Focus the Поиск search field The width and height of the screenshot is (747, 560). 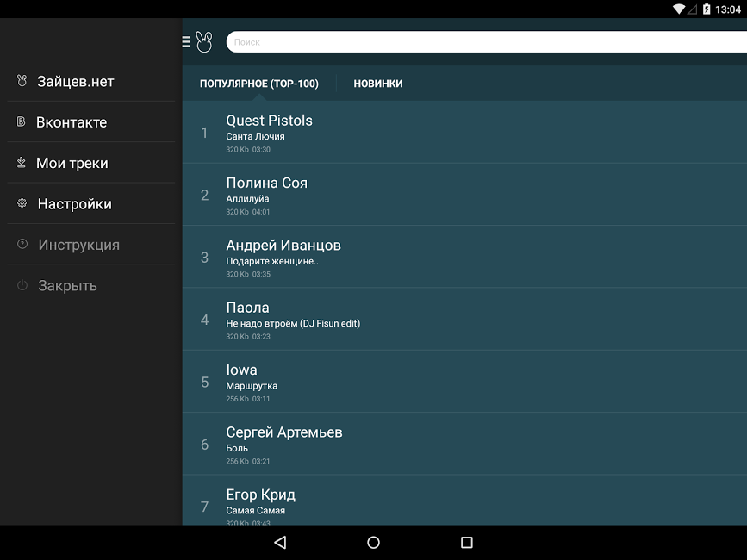coord(482,41)
